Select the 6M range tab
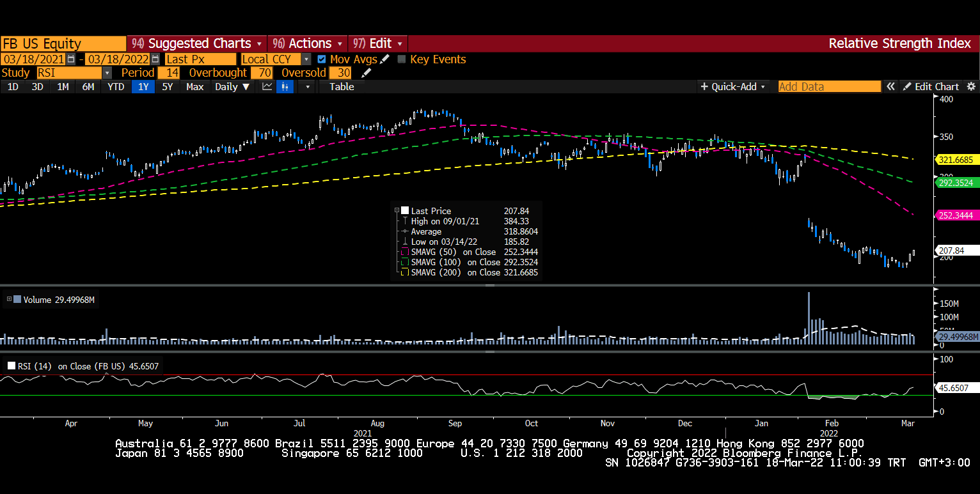The height and width of the screenshot is (494, 980). tap(88, 87)
